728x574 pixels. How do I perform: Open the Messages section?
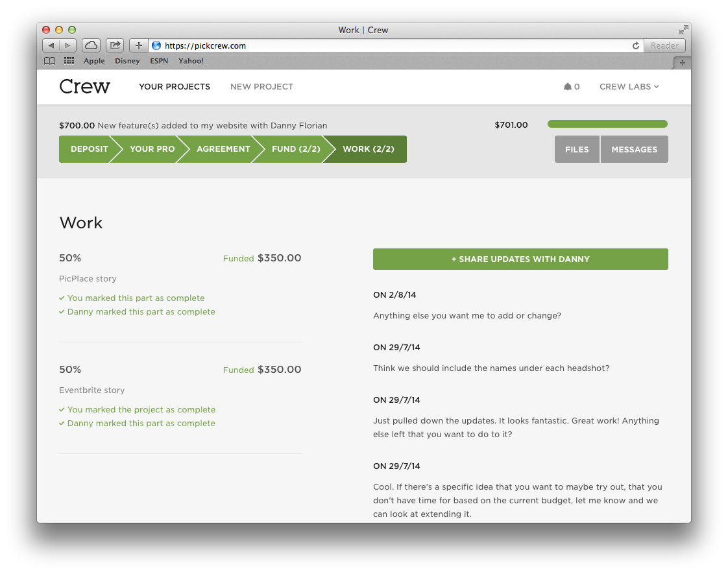pos(634,149)
